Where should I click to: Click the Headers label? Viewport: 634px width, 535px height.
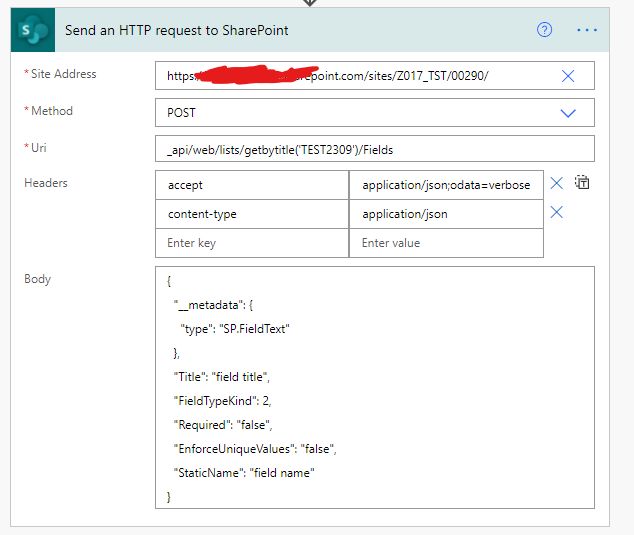[46, 183]
